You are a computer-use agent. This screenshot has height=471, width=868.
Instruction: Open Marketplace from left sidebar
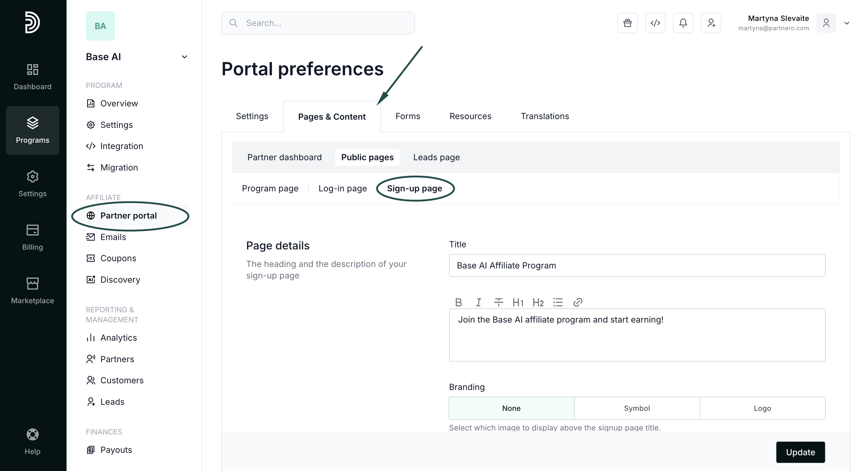[x=32, y=291]
